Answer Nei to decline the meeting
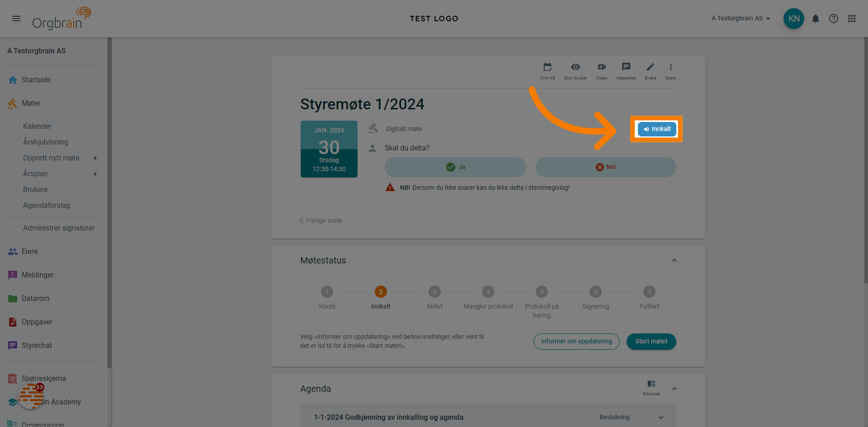Image resolution: width=868 pixels, height=427 pixels. coord(605,167)
